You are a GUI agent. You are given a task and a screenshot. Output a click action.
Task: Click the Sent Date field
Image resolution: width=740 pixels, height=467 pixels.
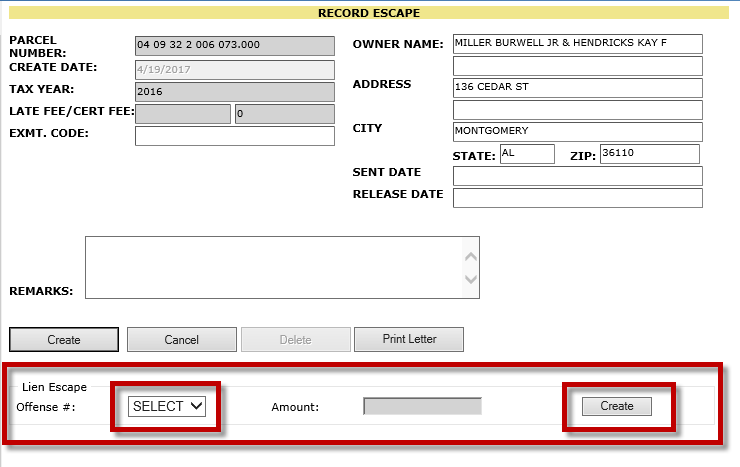tap(578, 176)
